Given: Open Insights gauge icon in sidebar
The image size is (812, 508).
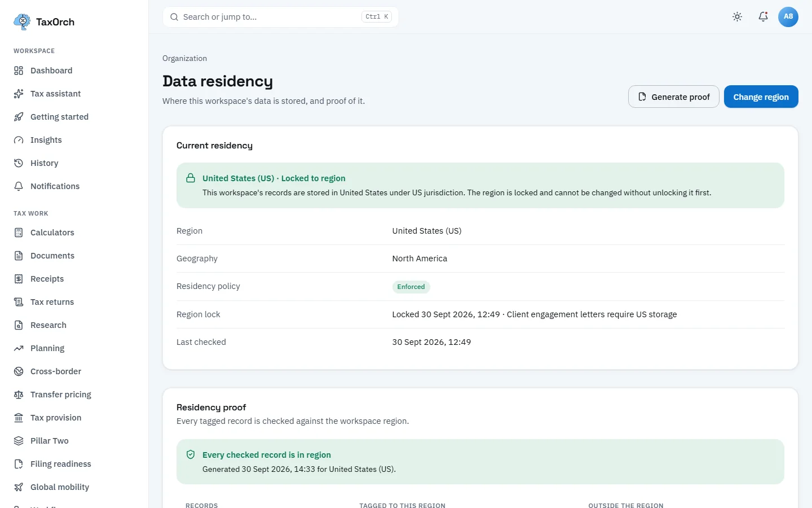Looking at the screenshot, I should coord(19,140).
